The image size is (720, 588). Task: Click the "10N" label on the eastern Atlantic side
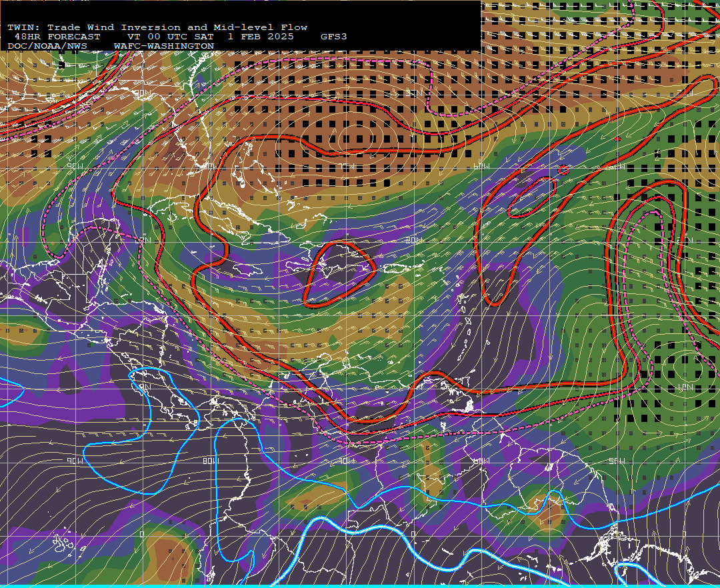[x=685, y=387]
